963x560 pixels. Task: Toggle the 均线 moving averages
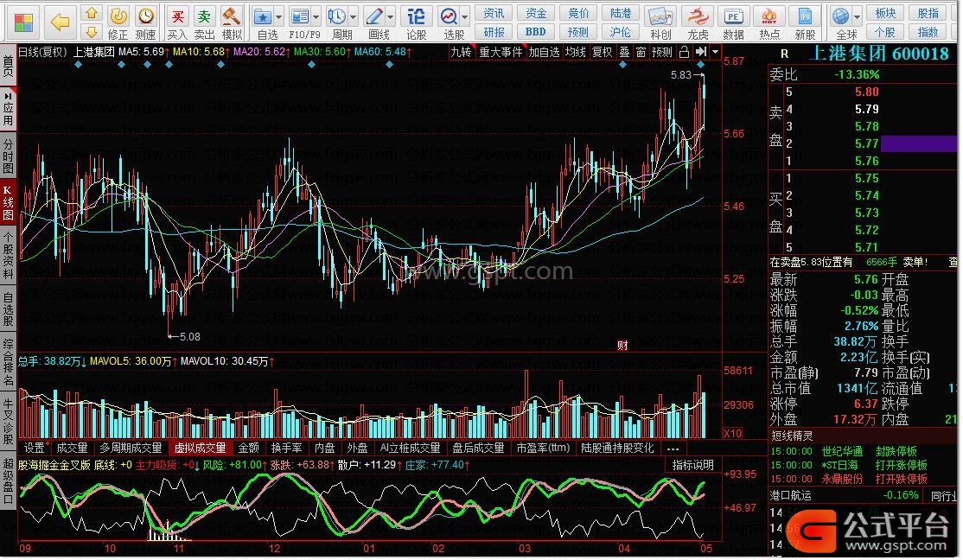click(576, 52)
